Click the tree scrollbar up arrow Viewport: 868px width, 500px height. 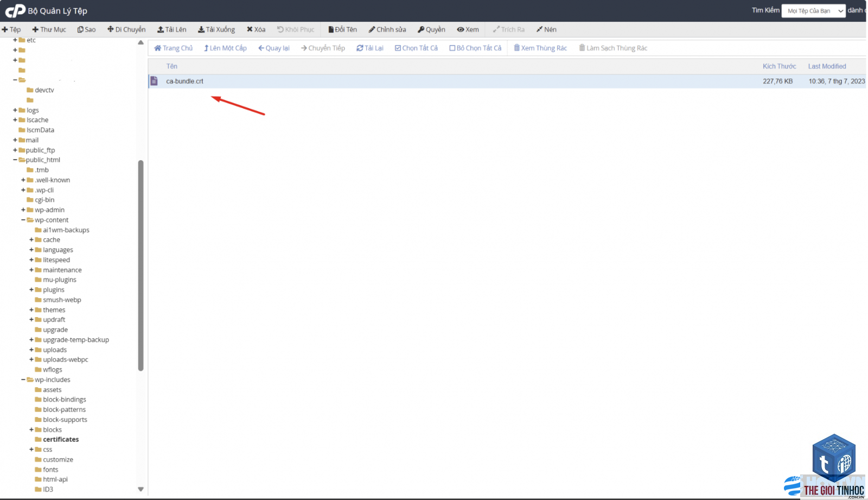141,42
